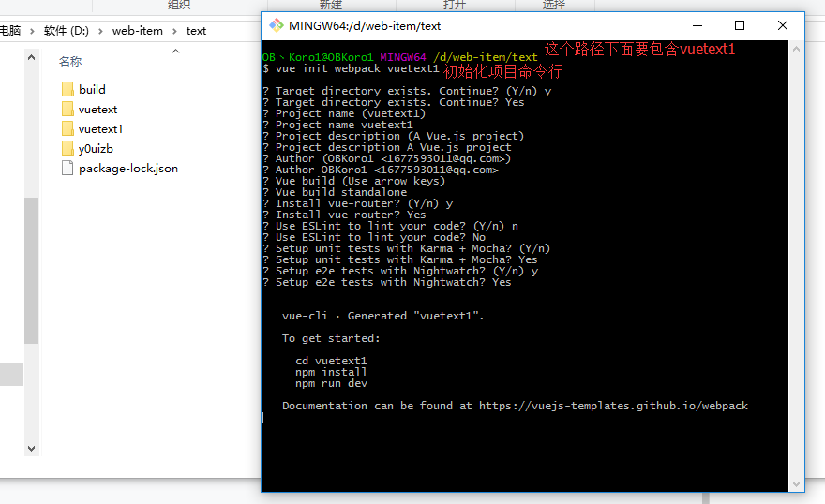Click the 'Generated "vuetext1"' terminal message
Viewport: 825px width, 504px height.
point(415,316)
